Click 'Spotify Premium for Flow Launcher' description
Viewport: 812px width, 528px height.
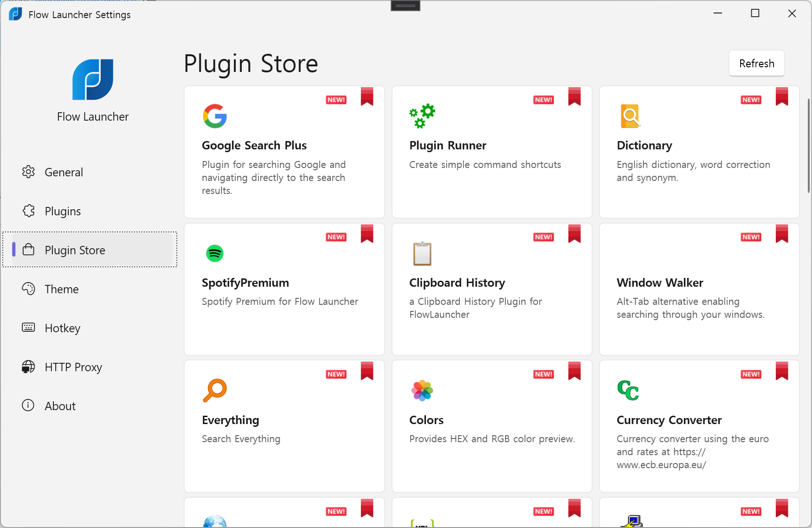[x=280, y=302]
